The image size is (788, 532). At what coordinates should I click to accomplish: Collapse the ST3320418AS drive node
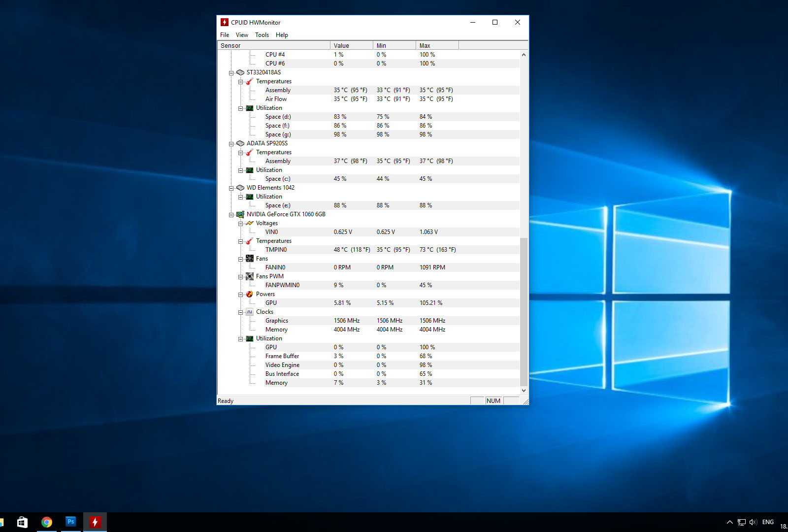(x=231, y=73)
